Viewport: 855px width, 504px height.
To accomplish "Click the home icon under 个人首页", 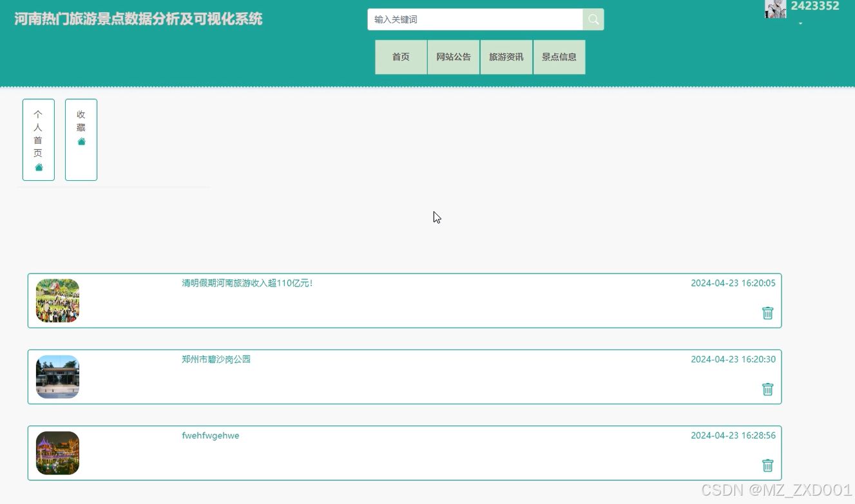I will pos(39,167).
